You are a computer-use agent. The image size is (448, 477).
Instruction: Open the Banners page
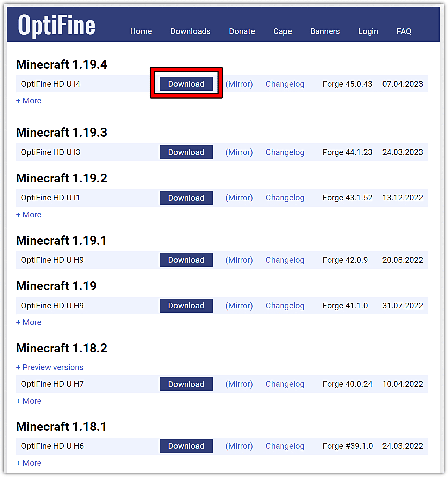coord(325,31)
